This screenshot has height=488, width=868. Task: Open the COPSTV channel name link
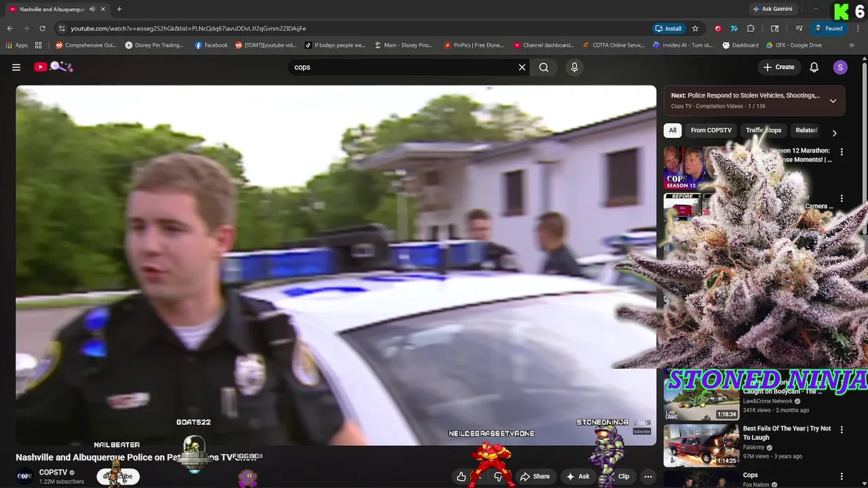pyautogui.click(x=53, y=472)
